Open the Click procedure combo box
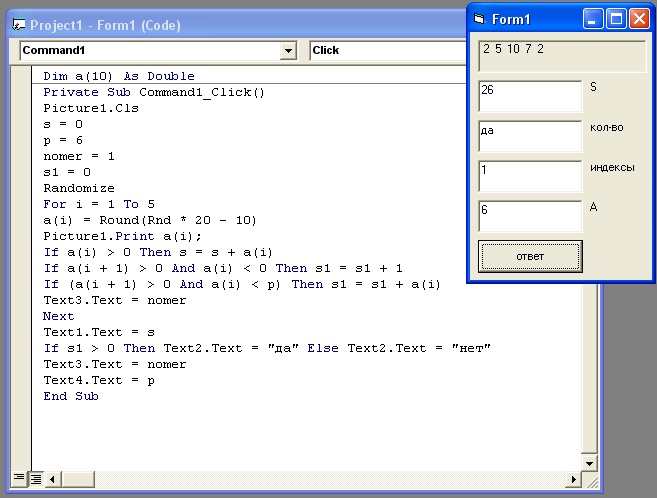 [388, 51]
